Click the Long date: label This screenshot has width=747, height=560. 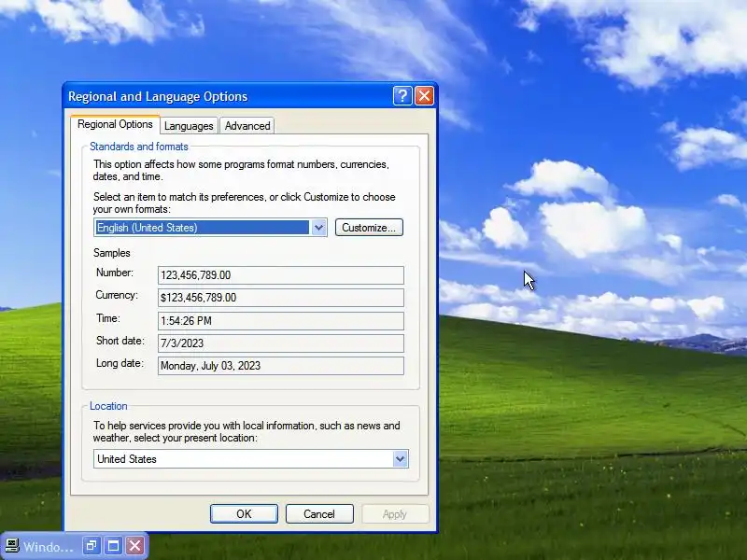[120, 363]
